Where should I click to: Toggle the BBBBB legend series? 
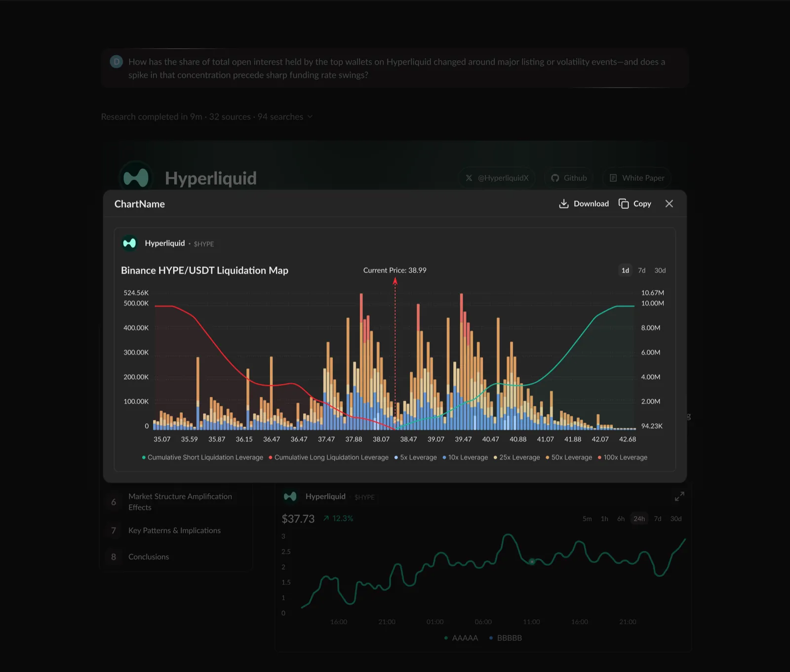point(506,638)
